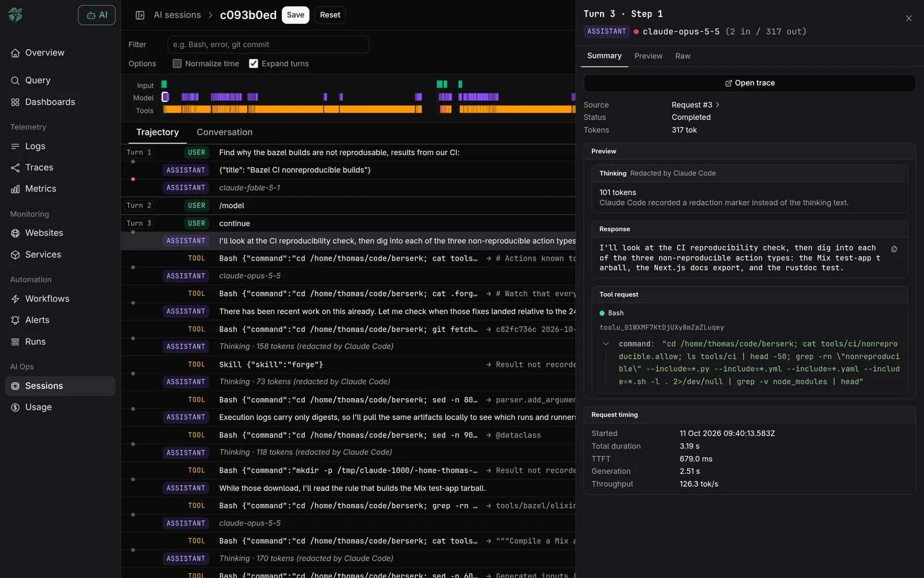924x578 pixels.
Task: Click the Reset button
Action: tap(330, 15)
